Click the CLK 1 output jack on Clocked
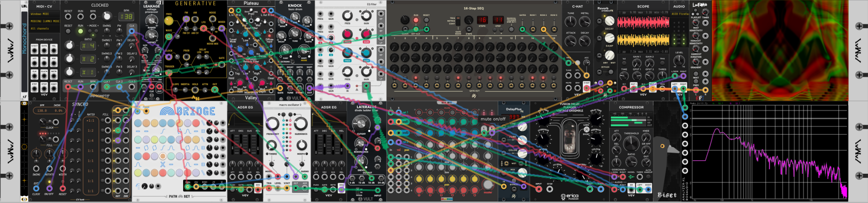The width and height of the screenshot is (868, 203). [x=107, y=87]
